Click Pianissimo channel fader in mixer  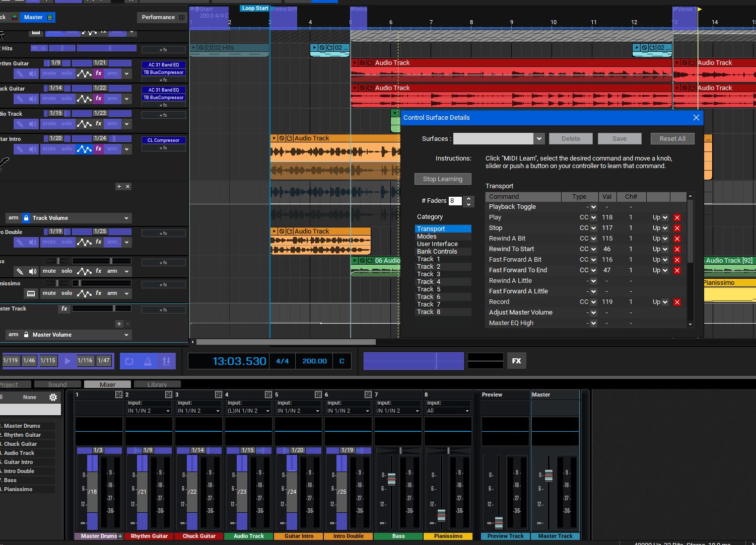point(441,515)
